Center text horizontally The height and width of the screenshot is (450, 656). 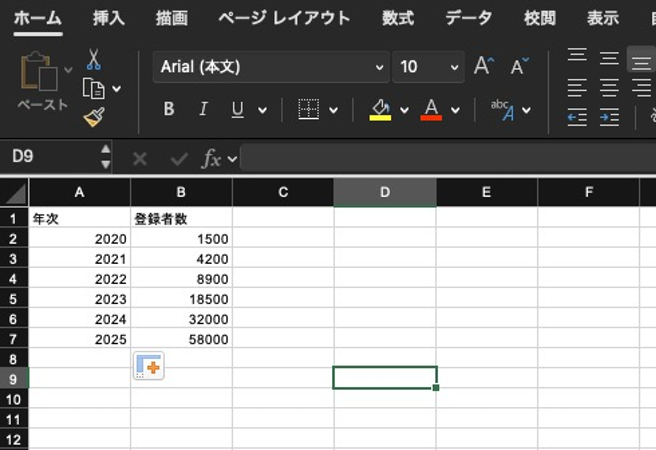[x=609, y=88]
